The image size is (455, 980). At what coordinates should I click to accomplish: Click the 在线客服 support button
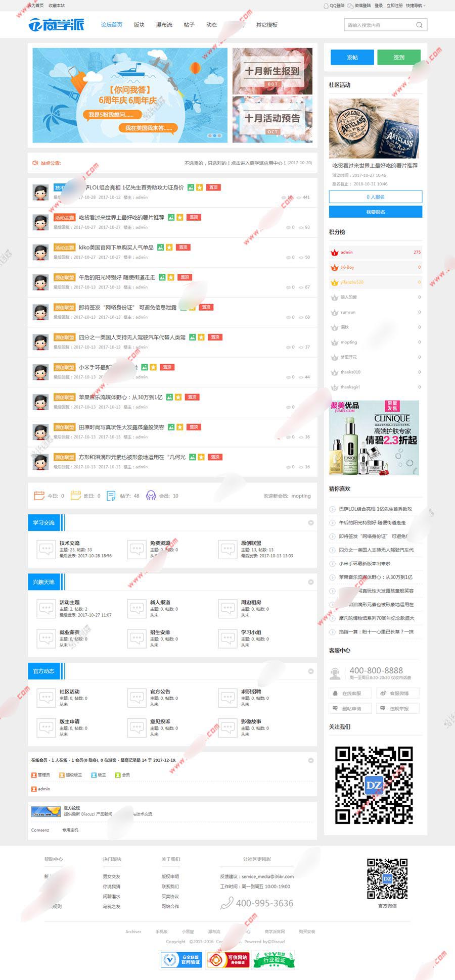[350, 693]
